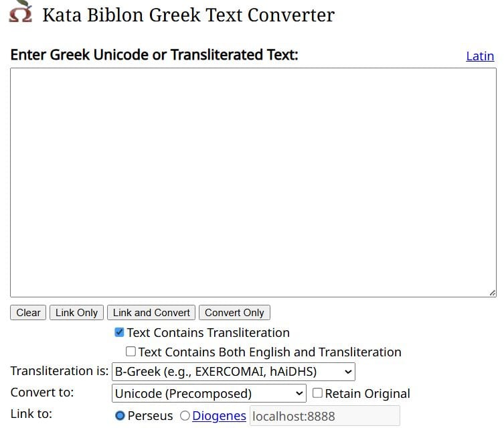
Task: Click the Retain Original label text
Action: coord(367,393)
